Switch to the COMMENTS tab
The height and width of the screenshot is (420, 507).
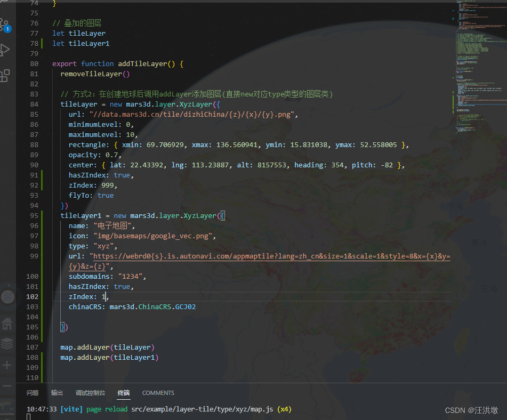coord(158,393)
